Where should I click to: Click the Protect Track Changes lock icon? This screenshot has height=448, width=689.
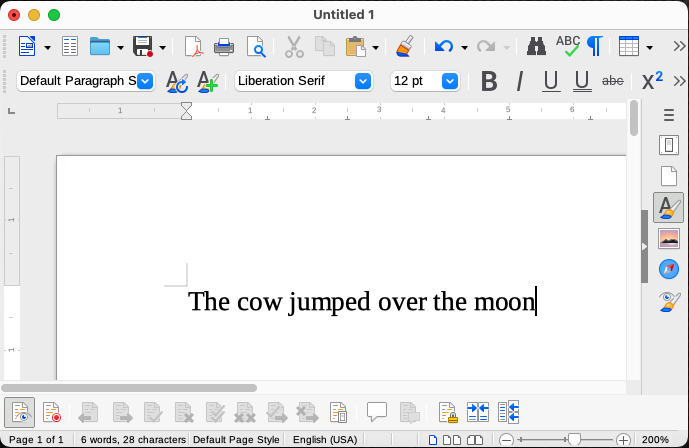tap(448, 411)
